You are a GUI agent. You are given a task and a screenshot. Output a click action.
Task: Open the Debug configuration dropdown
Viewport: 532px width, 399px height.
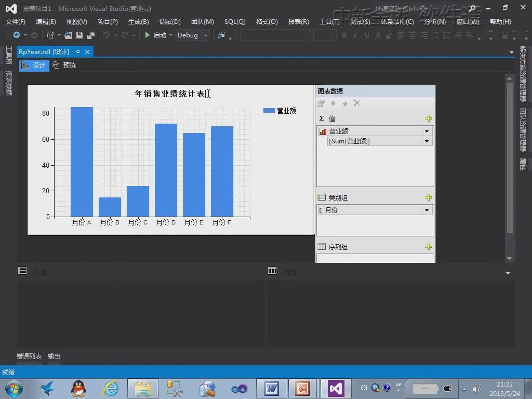pos(192,35)
